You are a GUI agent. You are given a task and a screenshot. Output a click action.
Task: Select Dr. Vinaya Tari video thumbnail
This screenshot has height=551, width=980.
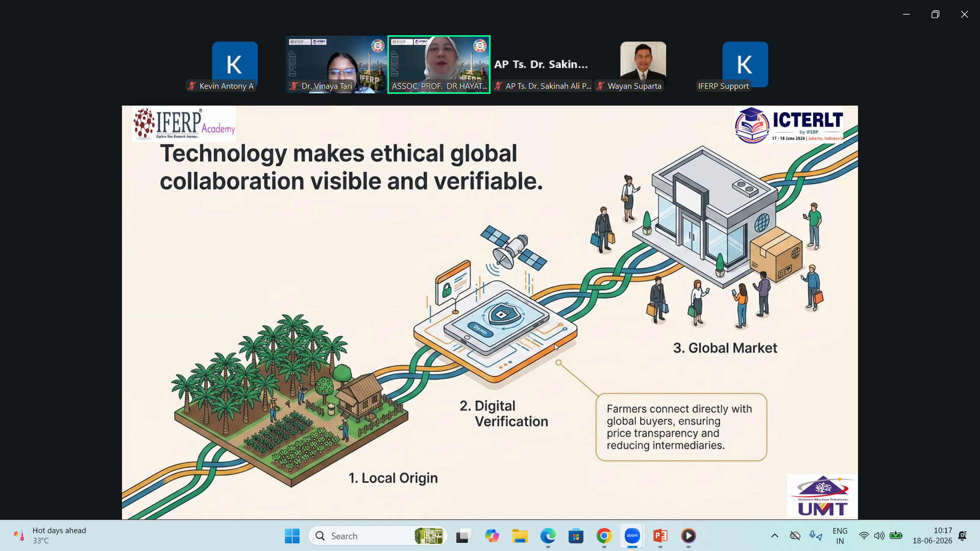point(337,64)
